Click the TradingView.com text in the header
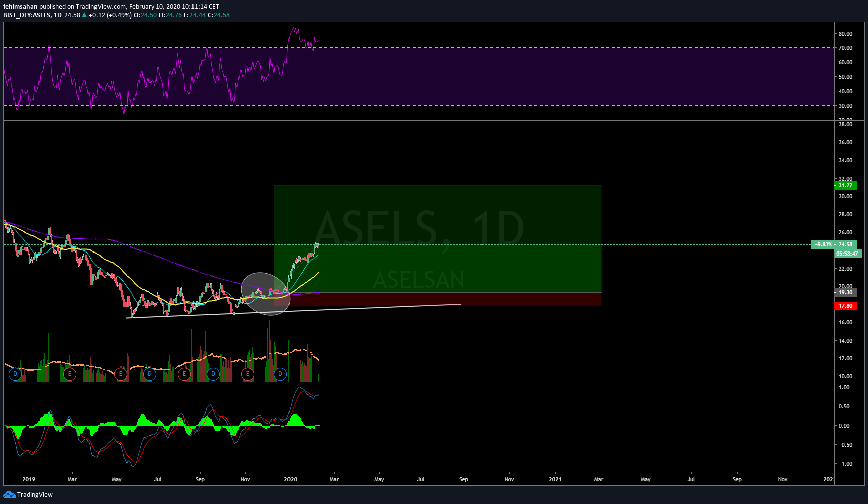 (101, 7)
